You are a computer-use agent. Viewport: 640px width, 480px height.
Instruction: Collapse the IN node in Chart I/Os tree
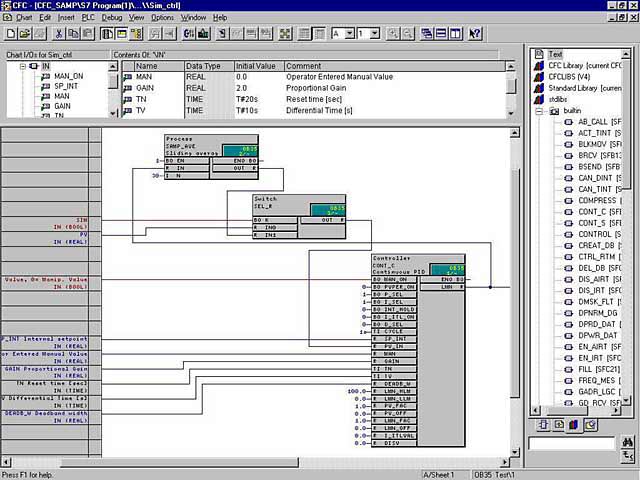[23, 66]
